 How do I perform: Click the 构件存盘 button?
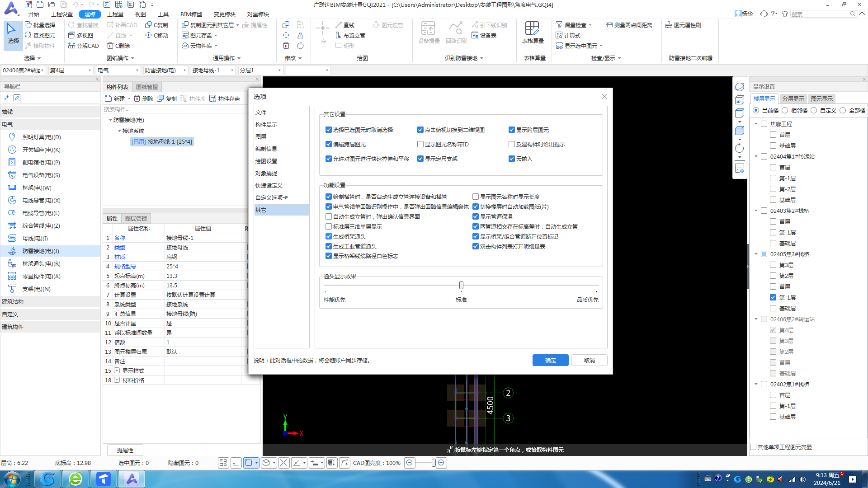[225, 99]
